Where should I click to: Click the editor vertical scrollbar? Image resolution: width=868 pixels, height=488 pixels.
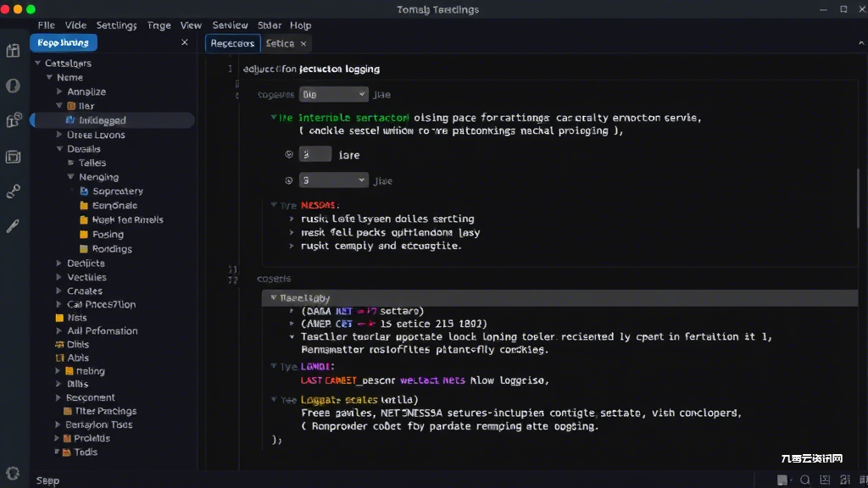[859, 197]
